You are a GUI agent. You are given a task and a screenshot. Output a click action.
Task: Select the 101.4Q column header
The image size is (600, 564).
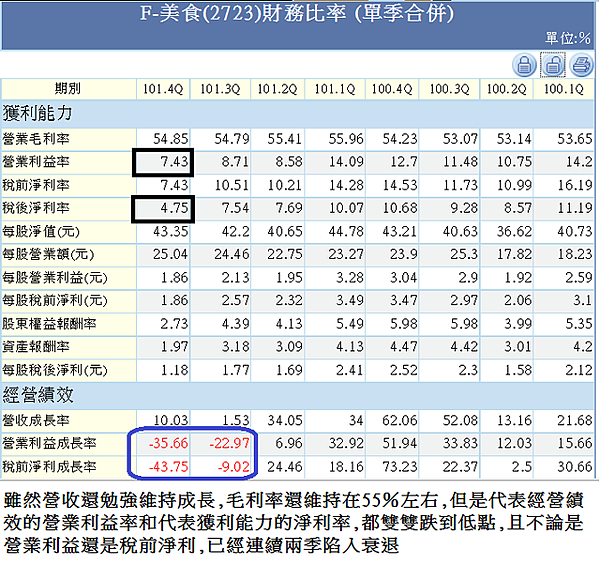(x=163, y=89)
